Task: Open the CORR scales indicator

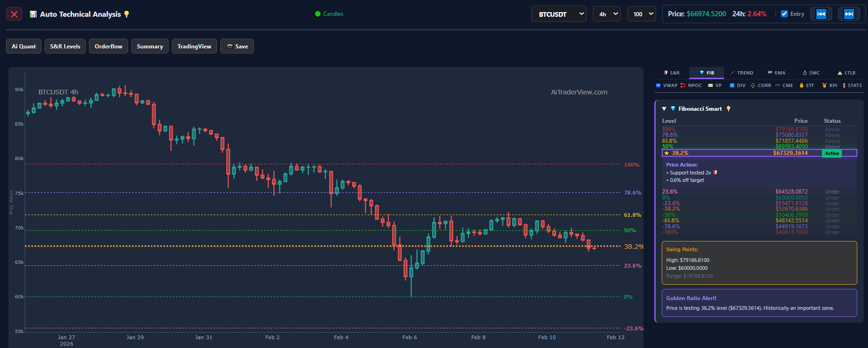Action: pos(760,86)
